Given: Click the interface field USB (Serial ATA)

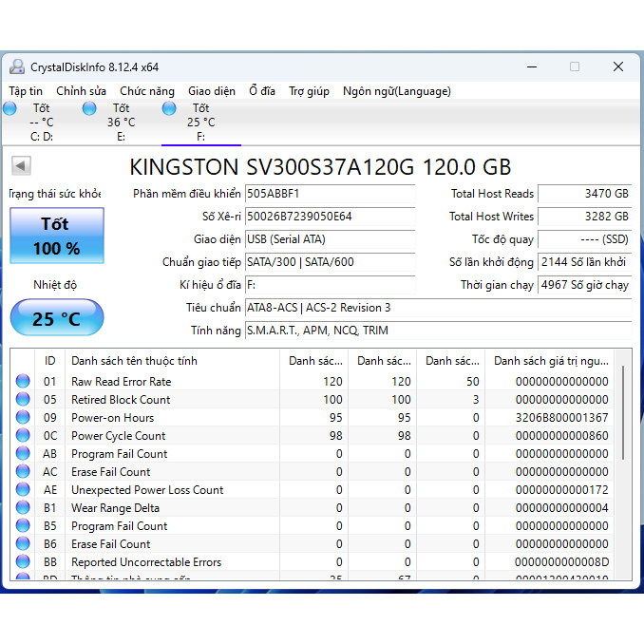Looking at the screenshot, I should tap(331, 239).
